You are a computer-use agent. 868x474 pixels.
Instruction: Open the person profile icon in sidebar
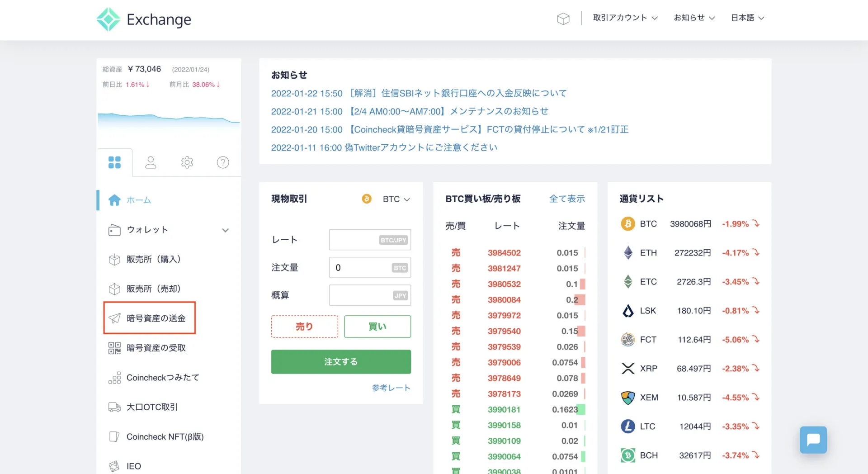click(x=151, y=162)
